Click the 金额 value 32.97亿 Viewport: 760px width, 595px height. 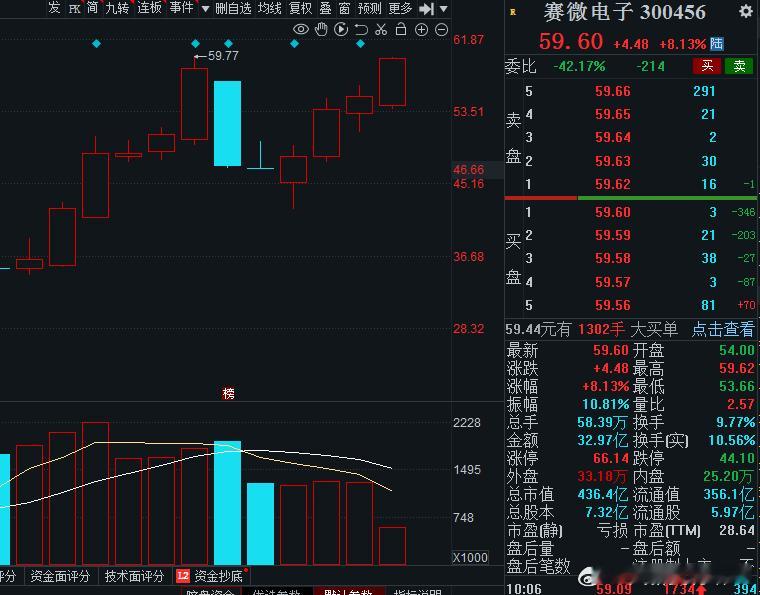(603, 440)
